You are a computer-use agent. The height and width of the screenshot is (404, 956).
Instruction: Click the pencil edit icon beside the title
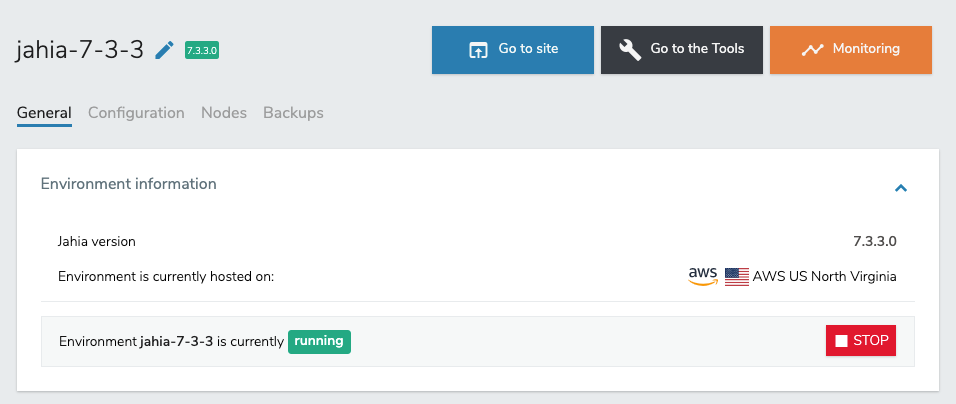click(x=165, y=50)
